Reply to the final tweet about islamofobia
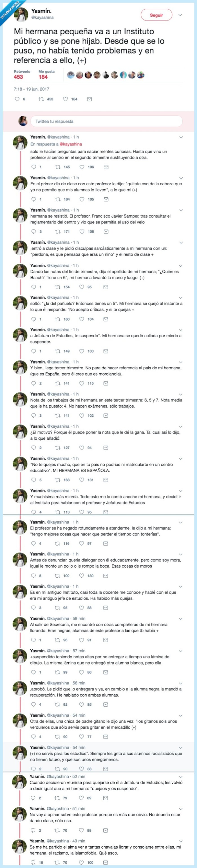 pos(33,864)
